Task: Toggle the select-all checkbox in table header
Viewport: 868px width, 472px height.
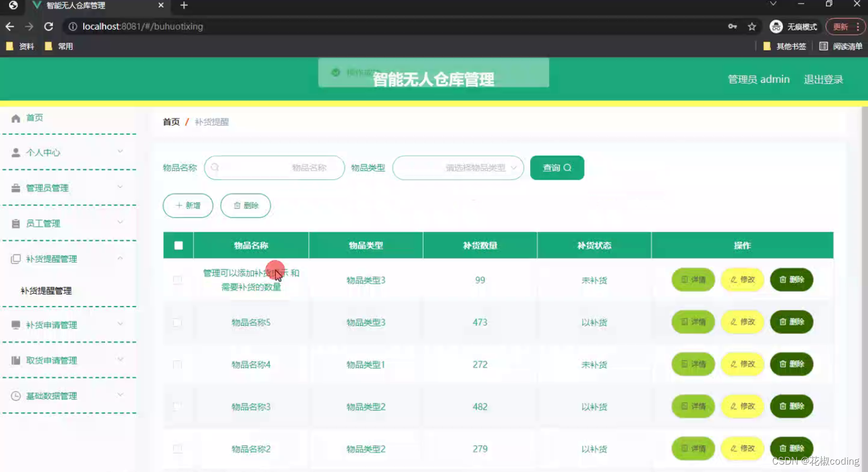Action: pos(178,245)
